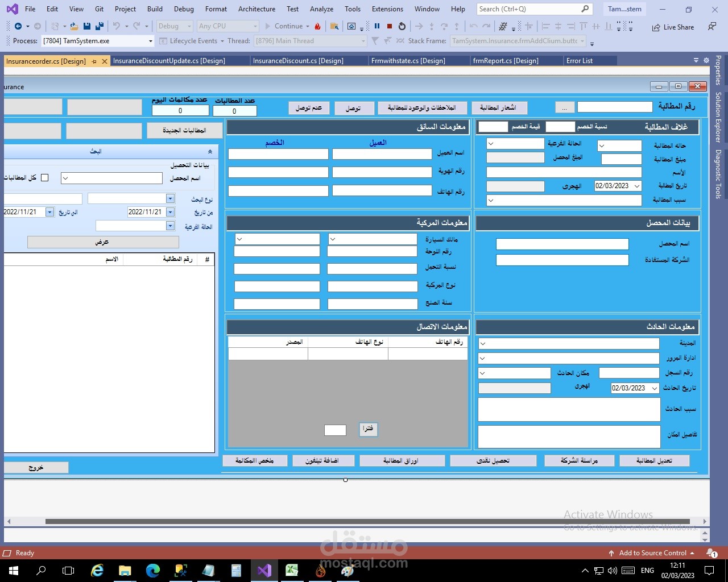Click the الشركة المستفادة text field
The image size is (728, 582).
tap(562, 260)
